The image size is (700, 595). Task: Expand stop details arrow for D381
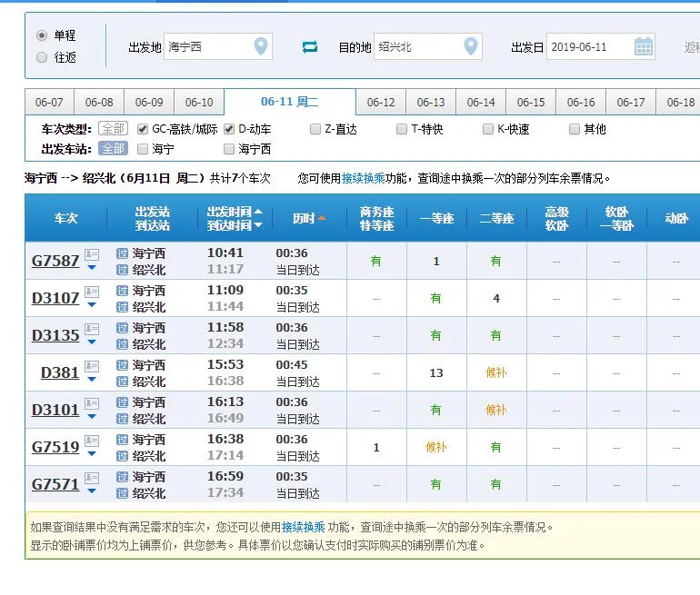(x=92, y=380)
